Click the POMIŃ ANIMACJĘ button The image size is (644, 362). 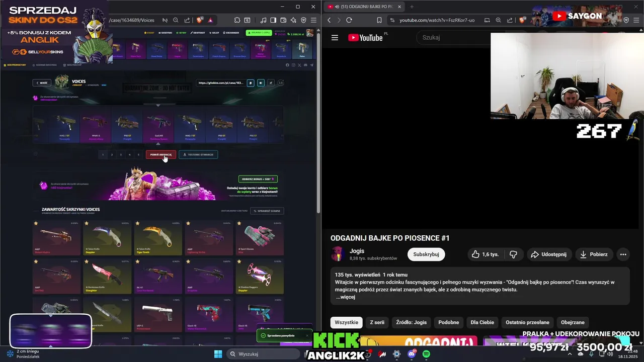click(x=161, y=154)
